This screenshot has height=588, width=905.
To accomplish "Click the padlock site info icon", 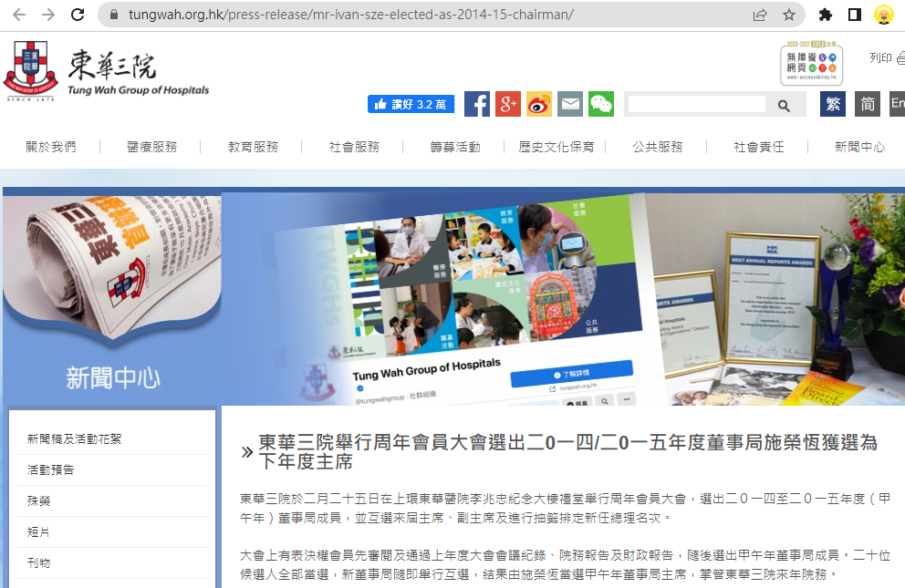I will point(114,15).
